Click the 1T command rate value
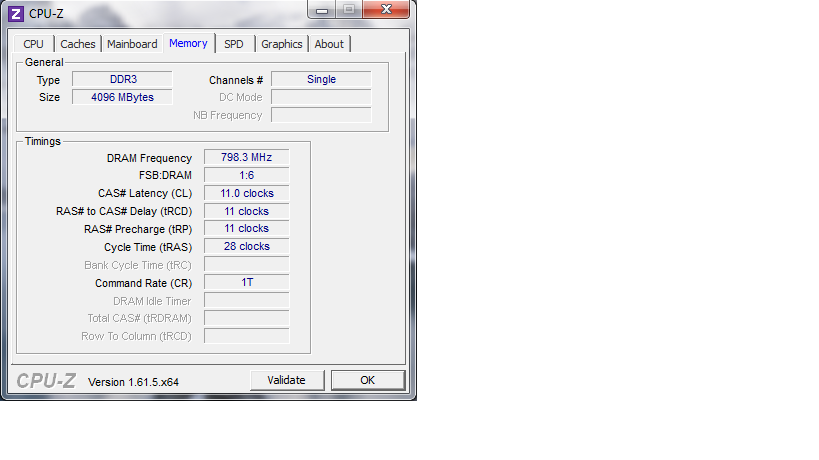 coord(247,282)
